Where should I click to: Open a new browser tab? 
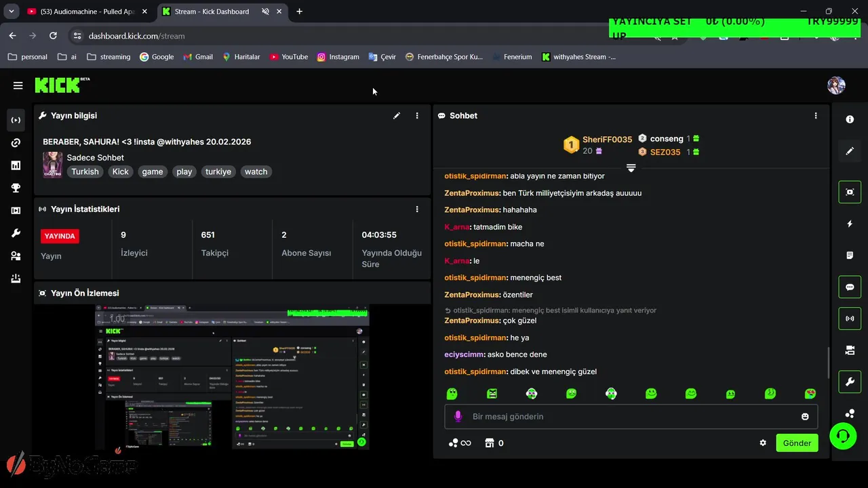(299, 12)
